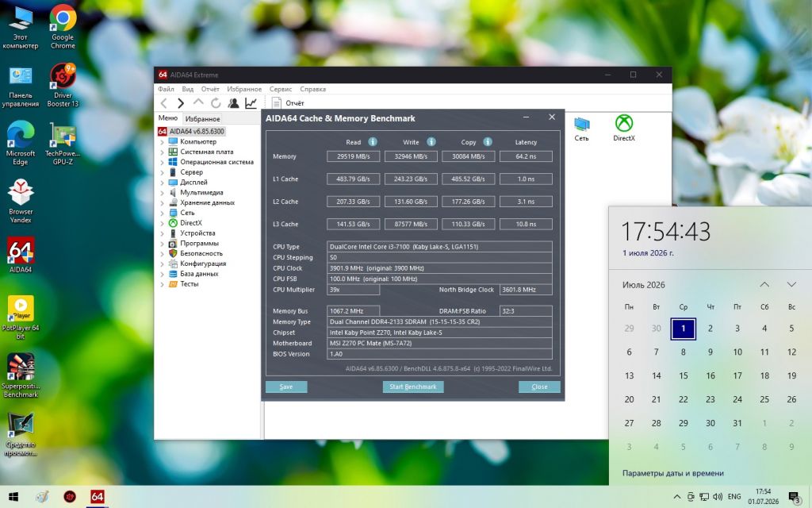Expand the Мультимедиа tree node
Viewport: 812px width, 508px height.
162,193
